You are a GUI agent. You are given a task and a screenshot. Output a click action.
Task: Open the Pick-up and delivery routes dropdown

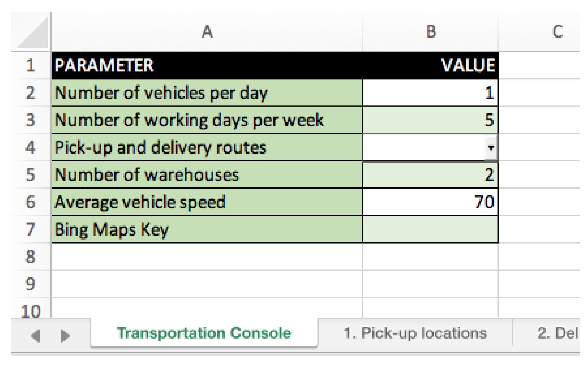click(490, 148)
